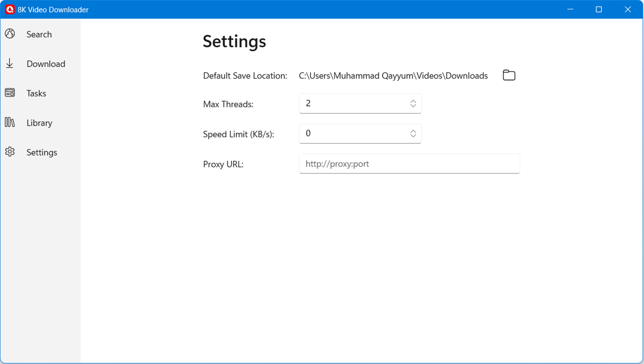Navigate to the Tasks section
This screenshot has width=644, height=364.
36,93
